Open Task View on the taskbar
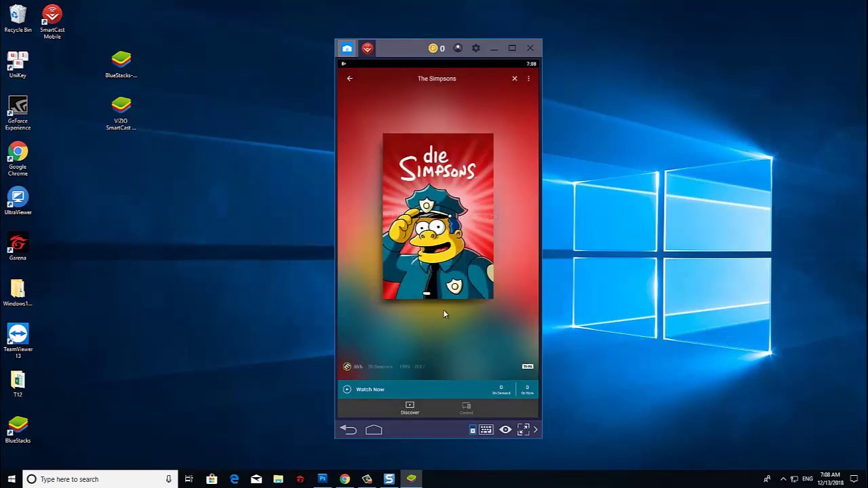This screenshot has width=868, height=488. (189, 479)
